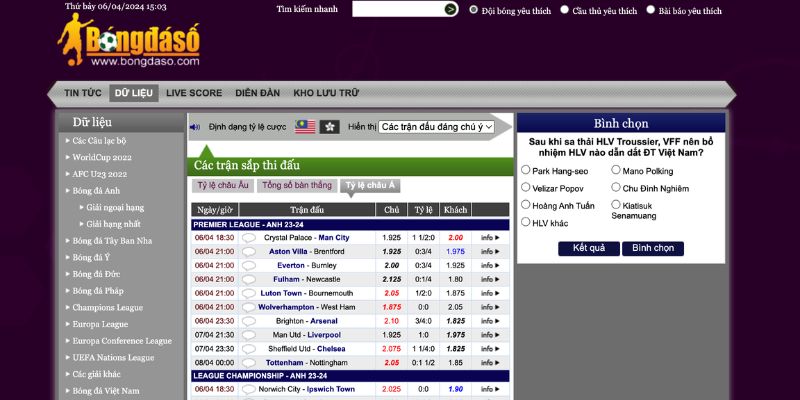Click the green search go button

(x=451, y=9)
